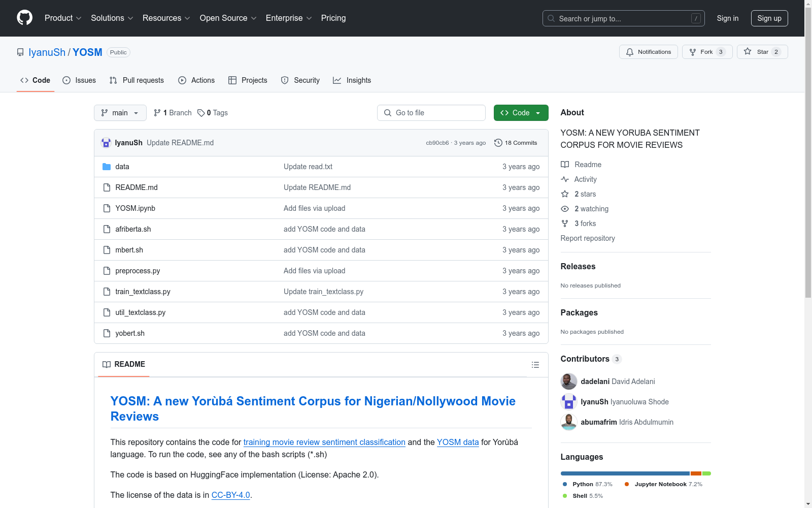Screen dimensions: 812x508
Task: Click the fork icon beside 3 forks
Action: pos(565,224)
